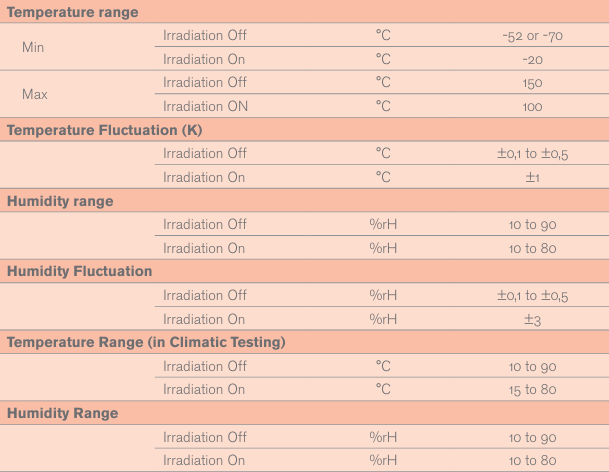The height and width of the screenshot is (472, 609).
Task: Click the "Irradiation ON" label in Max row
Action: tap(204, 106)
